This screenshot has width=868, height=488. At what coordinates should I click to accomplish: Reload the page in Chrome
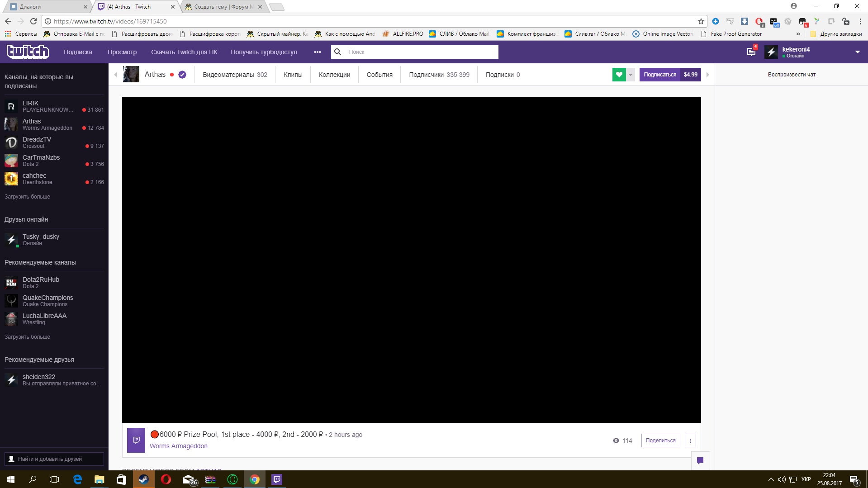click(33, 21)
